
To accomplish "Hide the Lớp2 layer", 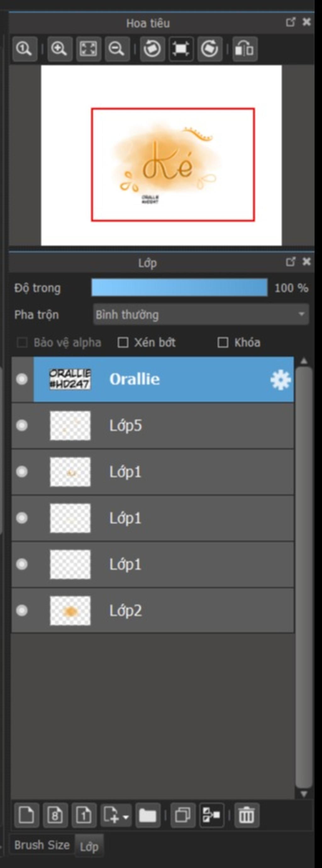I will point(22,610).
